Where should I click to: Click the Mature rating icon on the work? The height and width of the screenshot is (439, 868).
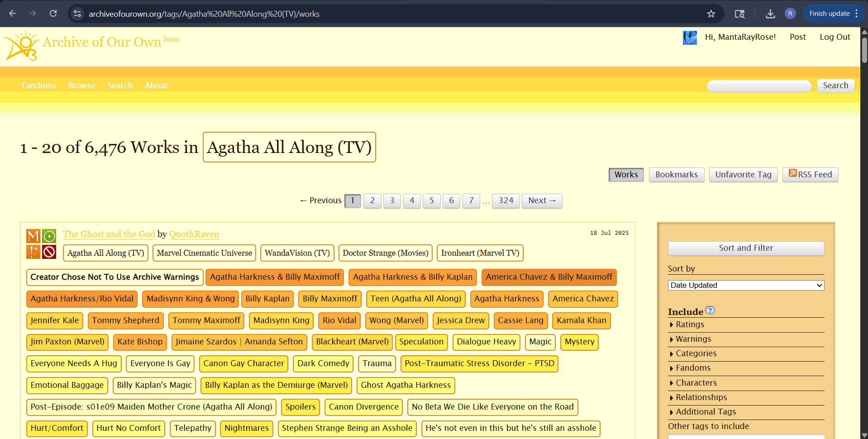click(33, 236)
